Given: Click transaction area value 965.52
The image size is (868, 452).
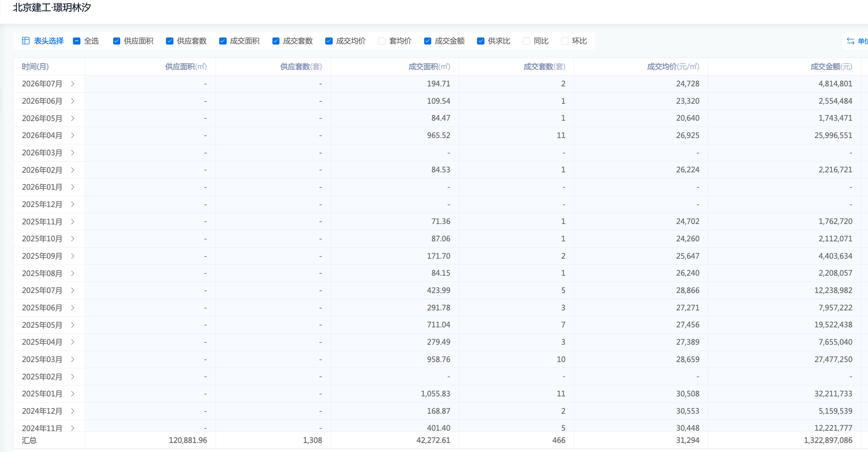Looking at the screenshot, I should pyautogui.click(x=439, y=135).
